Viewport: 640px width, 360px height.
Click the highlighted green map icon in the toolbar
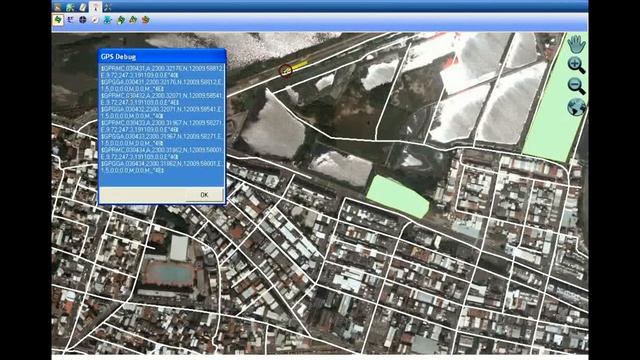(x=58, y=20)
